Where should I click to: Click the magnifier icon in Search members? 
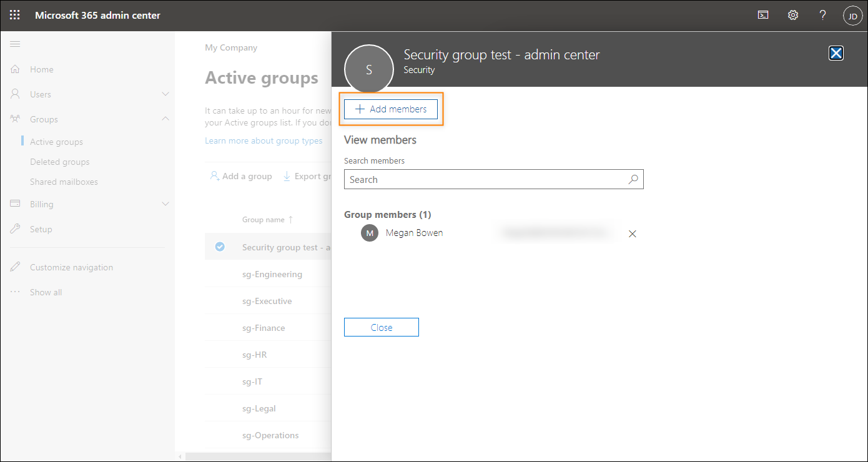pyautogui.click(x=633, y=179)
